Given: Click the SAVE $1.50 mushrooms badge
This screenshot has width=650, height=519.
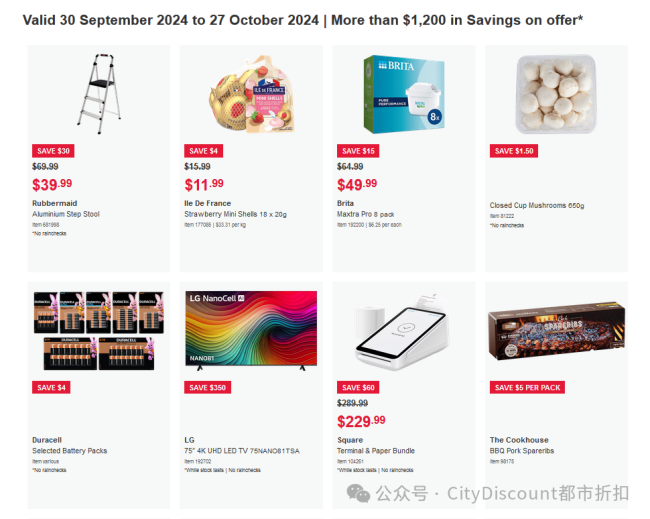Looking at the screenshot, I should tap(514, 151).
